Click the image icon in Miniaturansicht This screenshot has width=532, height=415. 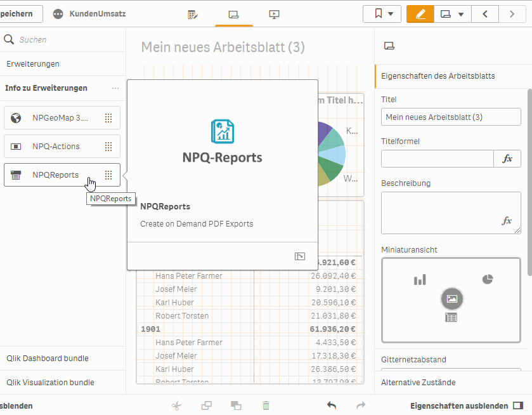tap(452, 299)
